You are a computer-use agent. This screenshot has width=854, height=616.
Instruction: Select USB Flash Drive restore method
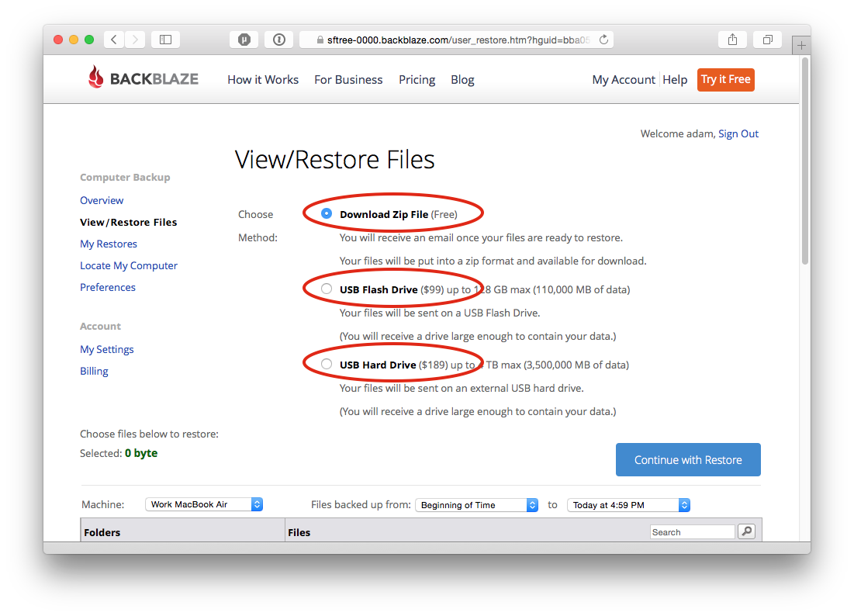point(327,289)
